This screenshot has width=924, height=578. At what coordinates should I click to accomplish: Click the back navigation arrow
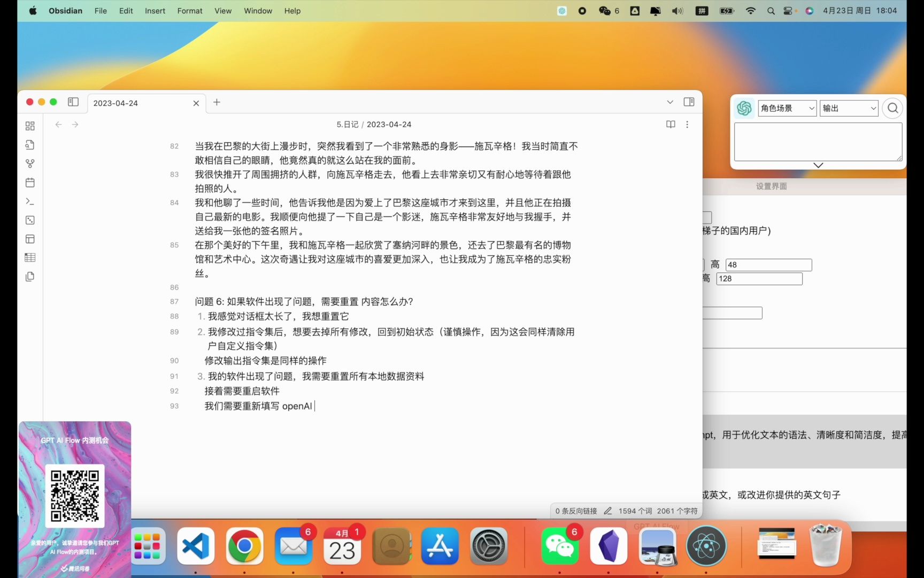pos(58,124)
